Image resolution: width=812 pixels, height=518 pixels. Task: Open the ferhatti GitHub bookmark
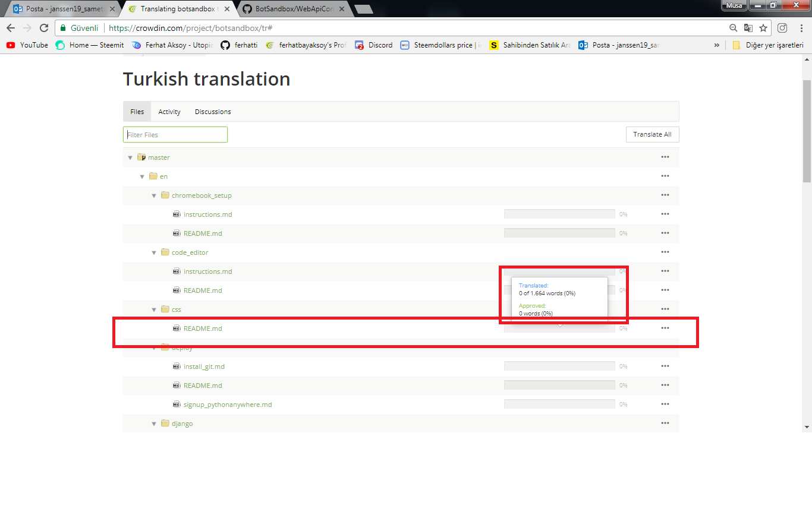[x=239, y=45]
